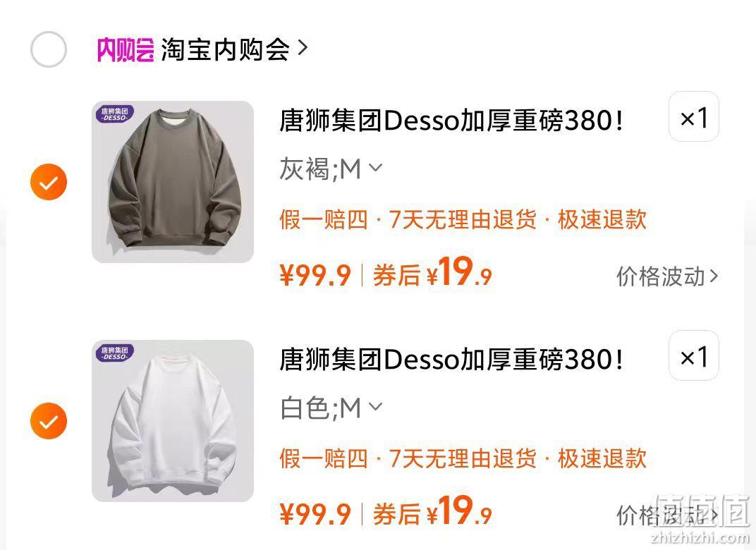Uncheck the 灰褐 sweatshirt item

(48, 182)
